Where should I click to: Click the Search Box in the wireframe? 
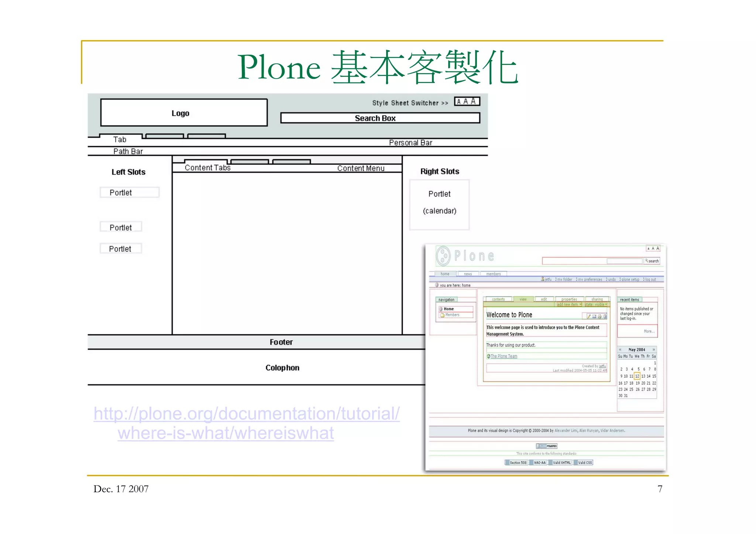click(380, 118)
